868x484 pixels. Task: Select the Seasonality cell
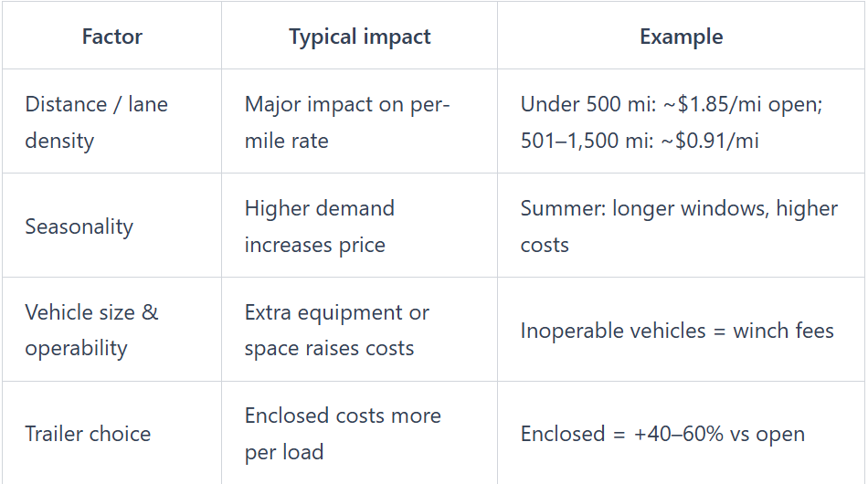coord(79,226)
